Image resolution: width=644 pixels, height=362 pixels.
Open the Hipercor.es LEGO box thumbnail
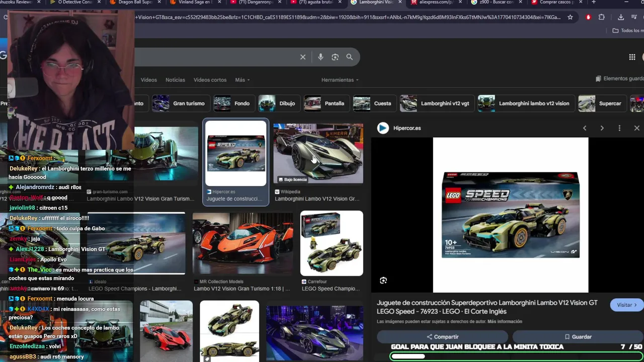click(235, 153)
